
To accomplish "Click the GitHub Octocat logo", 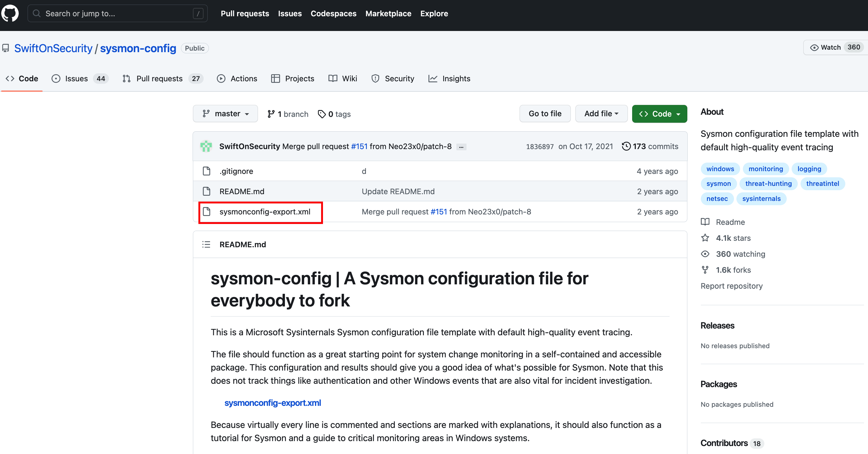I will click(x=10, y=13).
